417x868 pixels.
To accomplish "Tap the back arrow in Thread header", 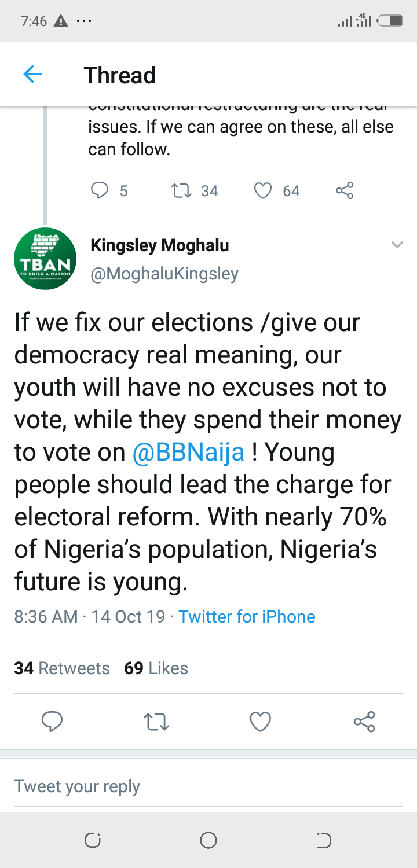I will 33,75.
